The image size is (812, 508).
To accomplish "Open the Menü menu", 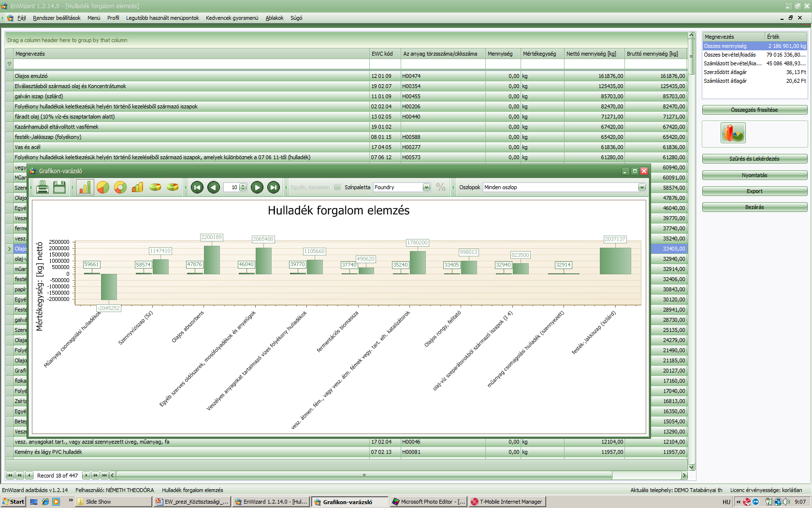I will click(94, 18).
